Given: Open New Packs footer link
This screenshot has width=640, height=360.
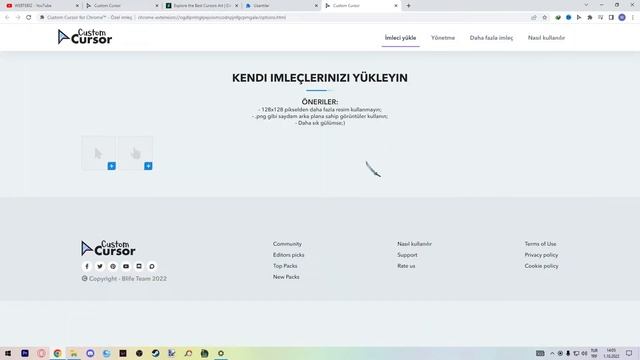Looking at the screenshot, I should tap(286, 277).
